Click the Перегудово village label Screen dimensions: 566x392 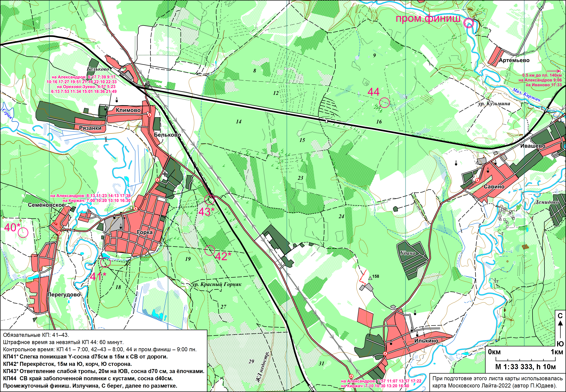pos(64,294)
